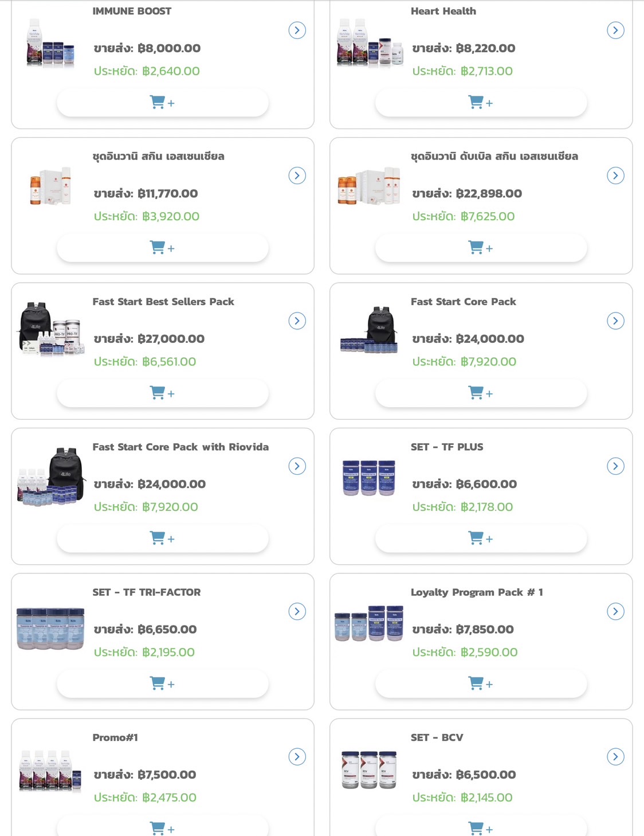Add ฿22,898.00 double skin set to cart
The height and width of the screenshot is (836, 644).
coord(481,248)
